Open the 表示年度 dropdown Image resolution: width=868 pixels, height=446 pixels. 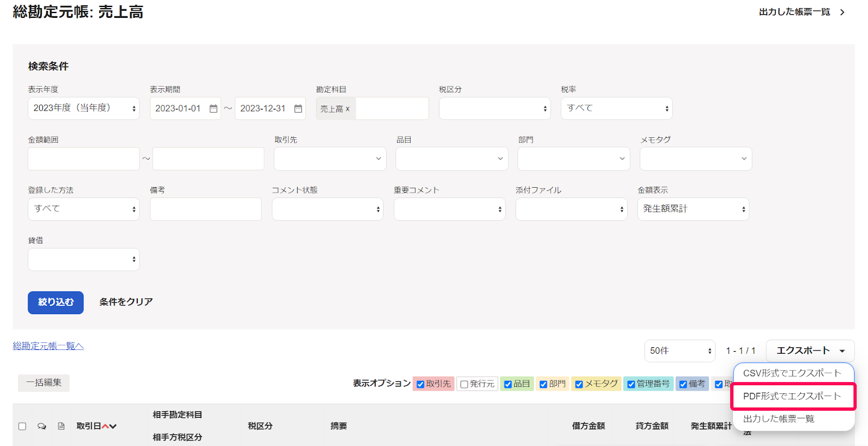coord(84,109)
